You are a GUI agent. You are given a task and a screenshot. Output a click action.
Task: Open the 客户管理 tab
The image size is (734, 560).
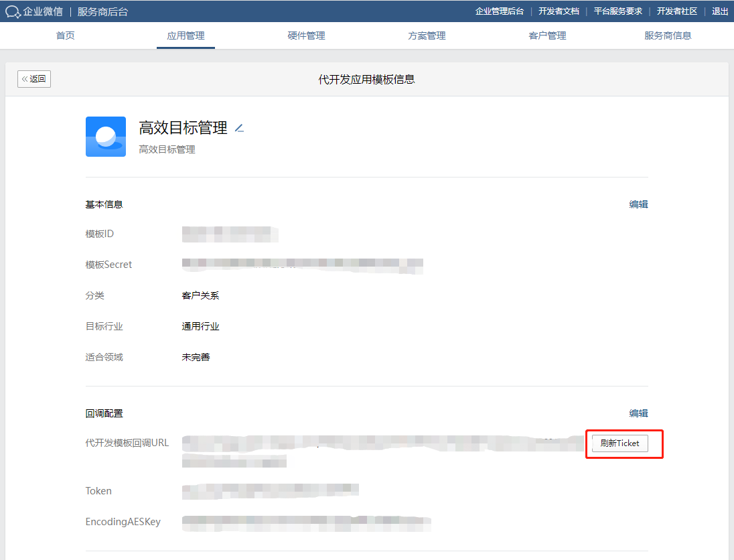pyautogui.click(x=547, y=36)
